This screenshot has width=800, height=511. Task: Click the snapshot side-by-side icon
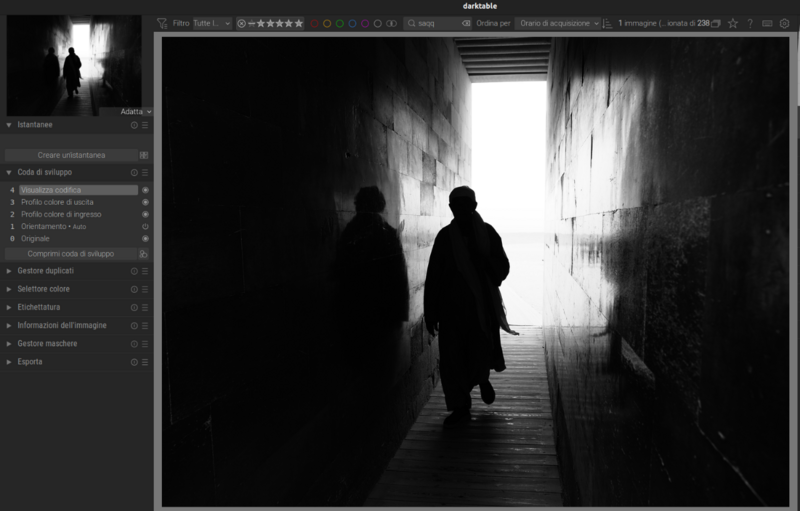145,155
